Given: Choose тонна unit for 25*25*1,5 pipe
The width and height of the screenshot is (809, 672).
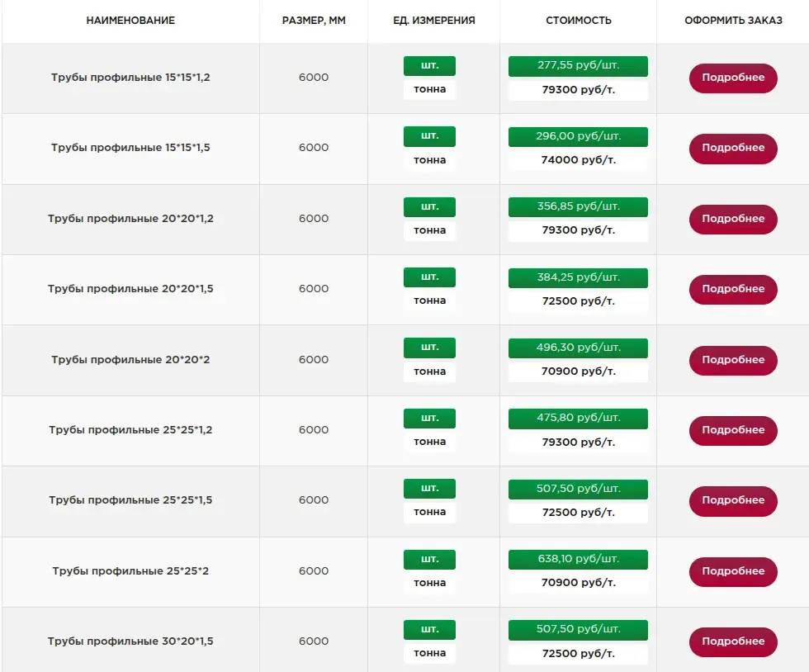Looking at the screenshot, I should coord(429,512).
